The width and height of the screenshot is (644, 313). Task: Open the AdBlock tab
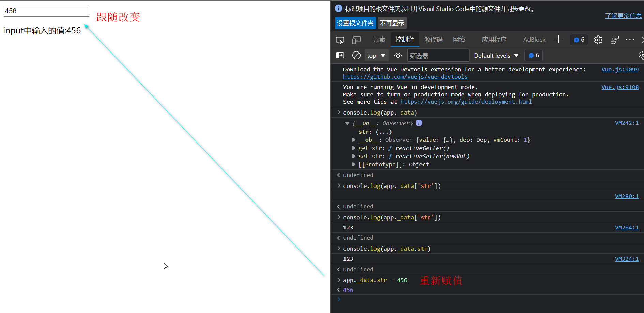(x=534, y=40)
